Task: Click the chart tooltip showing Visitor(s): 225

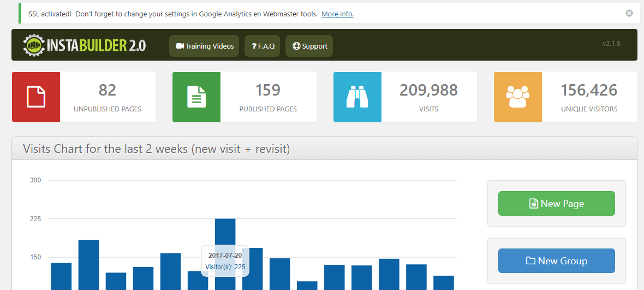Action: (225, 261)
